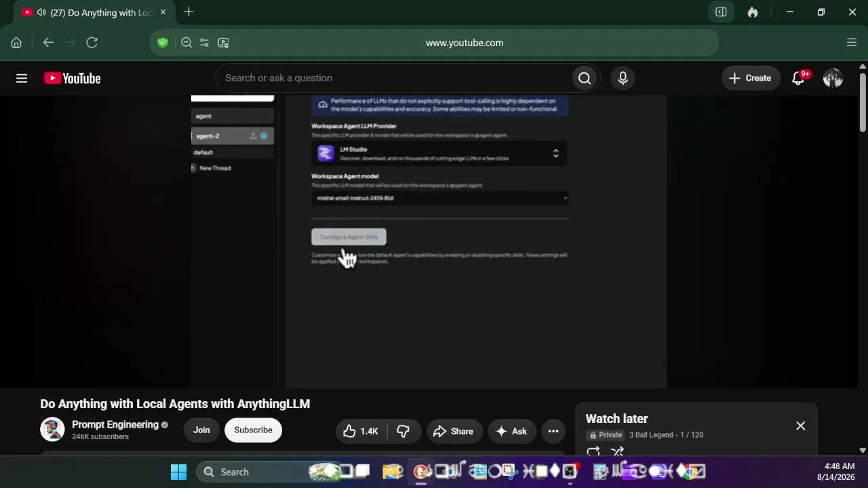Toggle the browser sidebar panel icon
This screenshot has width=868, height=488.
[721, 12]
